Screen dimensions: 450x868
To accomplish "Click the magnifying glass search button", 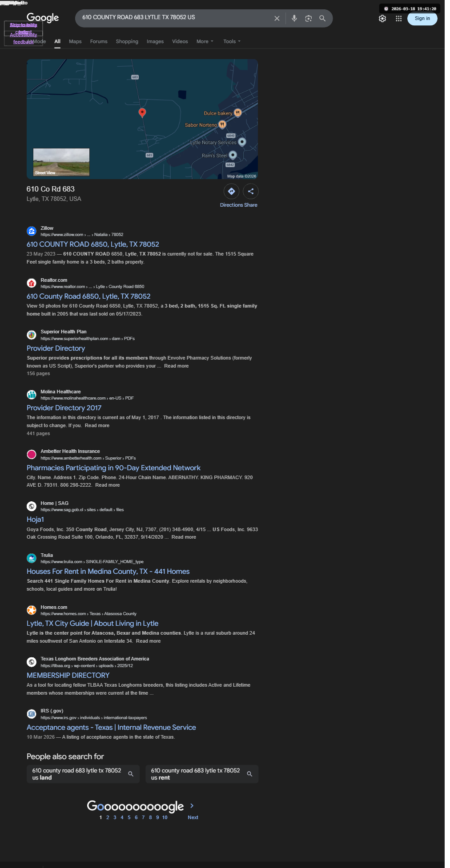I will tap(322, 18).
